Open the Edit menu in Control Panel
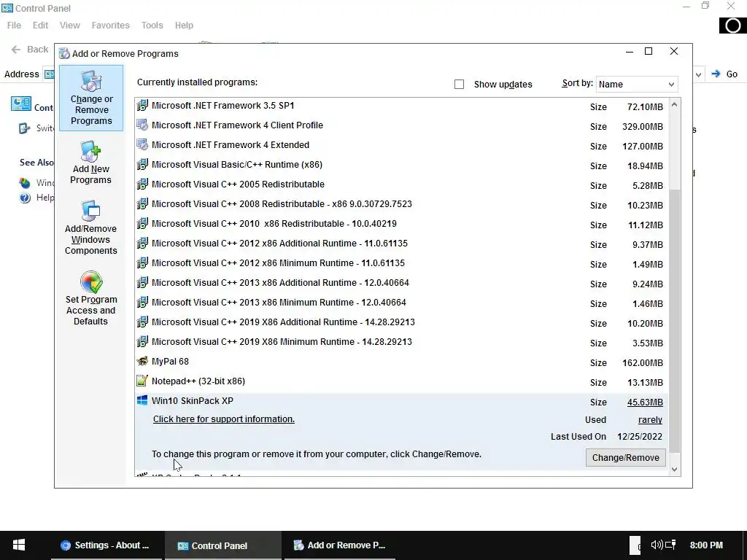This screenshot has height=560, width=747. pyautogui.click(x=41, y=26)
